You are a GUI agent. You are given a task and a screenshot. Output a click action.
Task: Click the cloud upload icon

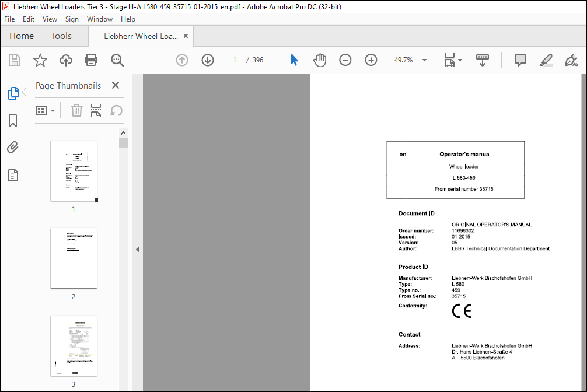click(66, 60)
